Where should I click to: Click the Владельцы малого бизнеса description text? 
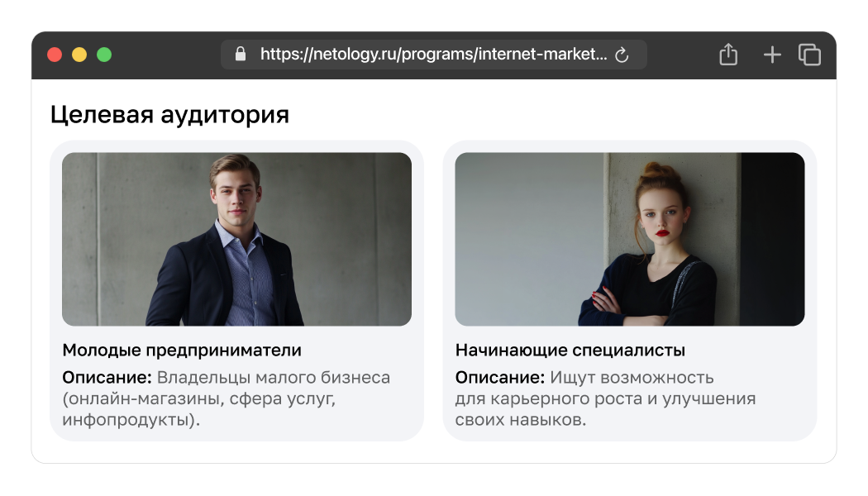274,378
